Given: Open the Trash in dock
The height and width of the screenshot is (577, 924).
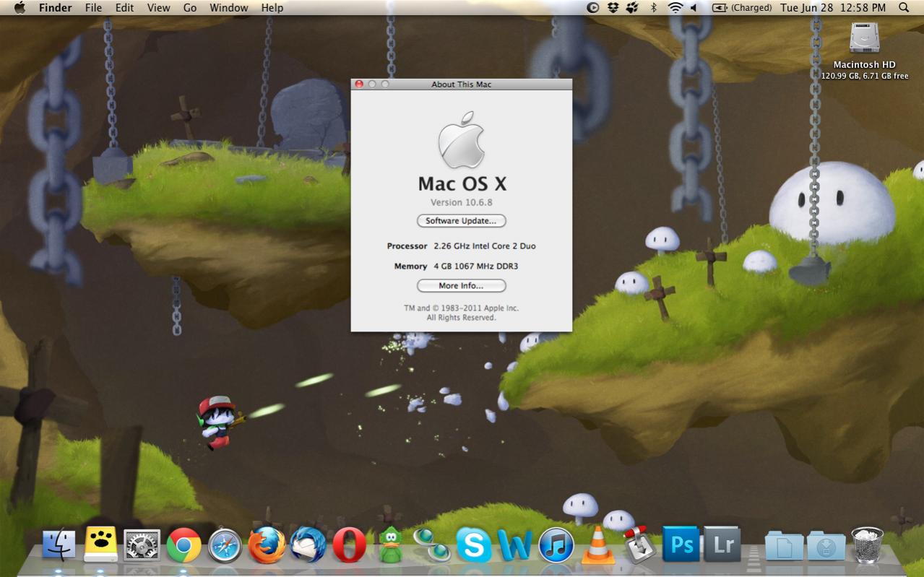Looking at the screenshot, I should (x=867, y=545).
